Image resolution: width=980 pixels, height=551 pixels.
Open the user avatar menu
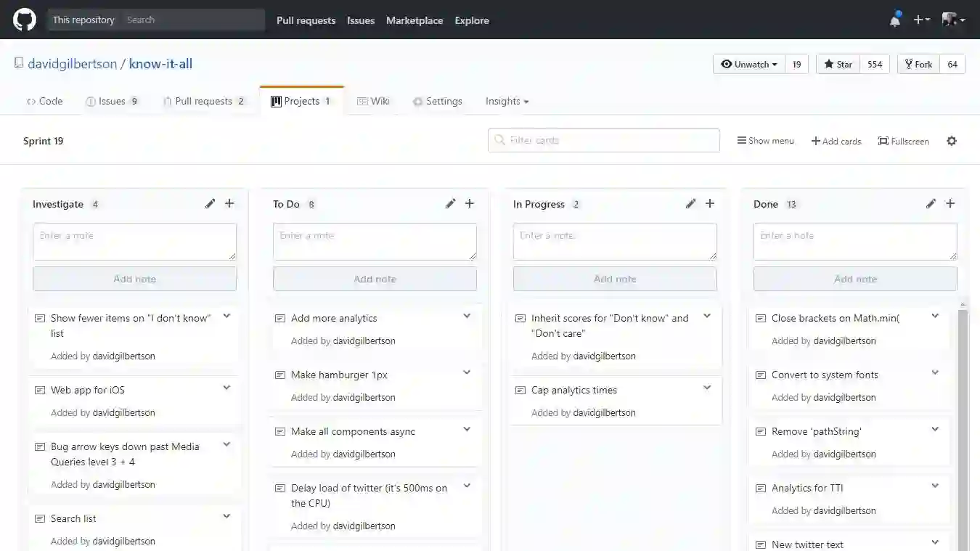(953, 20)
